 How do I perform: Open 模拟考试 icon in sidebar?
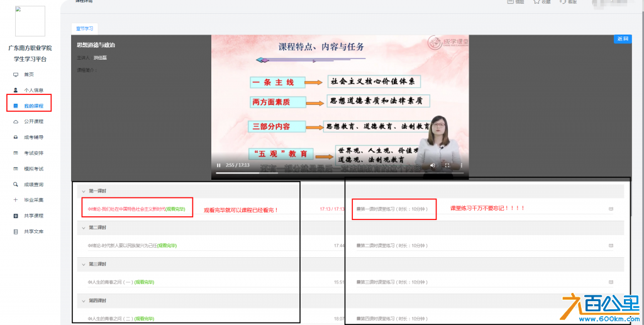16,168
